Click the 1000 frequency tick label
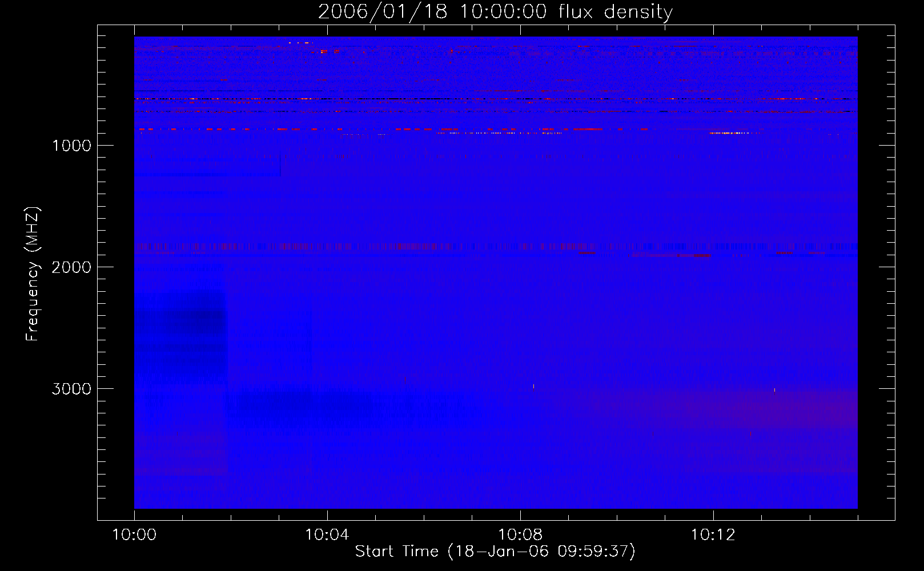Image resolution: width=924 pixels, height=571 pixels. (x=71, y=146)
